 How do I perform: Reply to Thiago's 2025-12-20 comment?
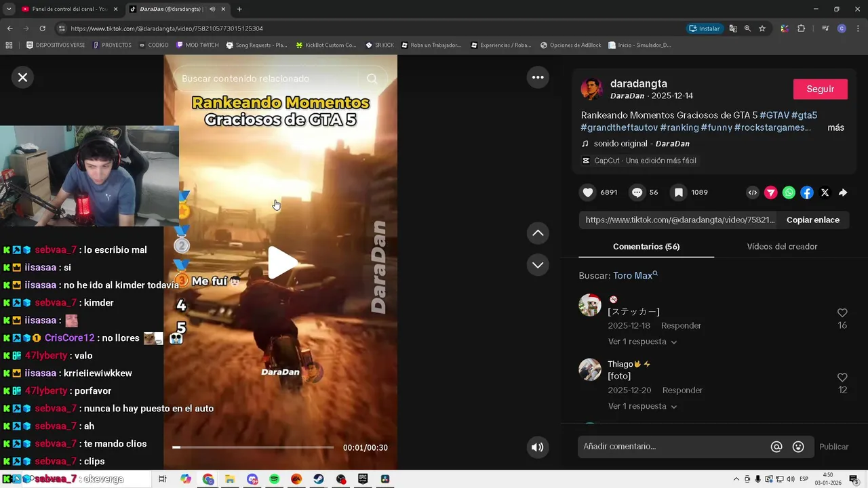click(682, 390)
